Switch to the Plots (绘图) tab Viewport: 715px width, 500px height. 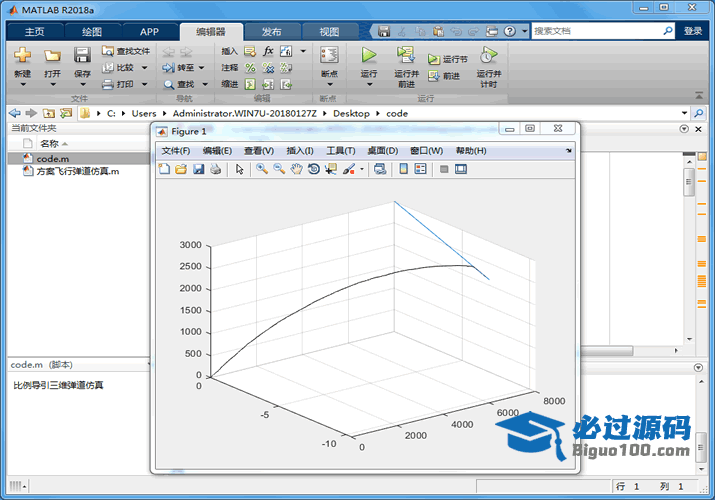click(92, 31)
